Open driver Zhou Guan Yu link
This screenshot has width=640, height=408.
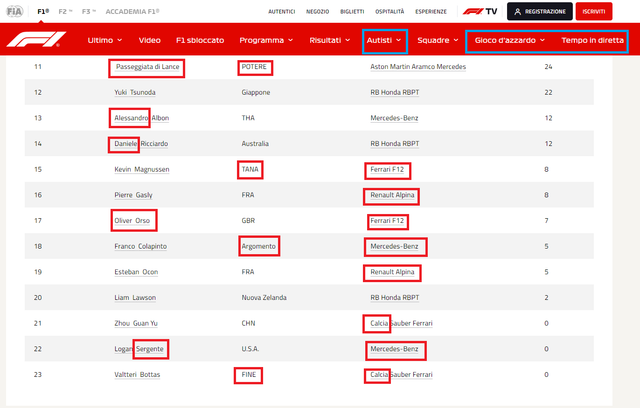(x=136, y=323)
